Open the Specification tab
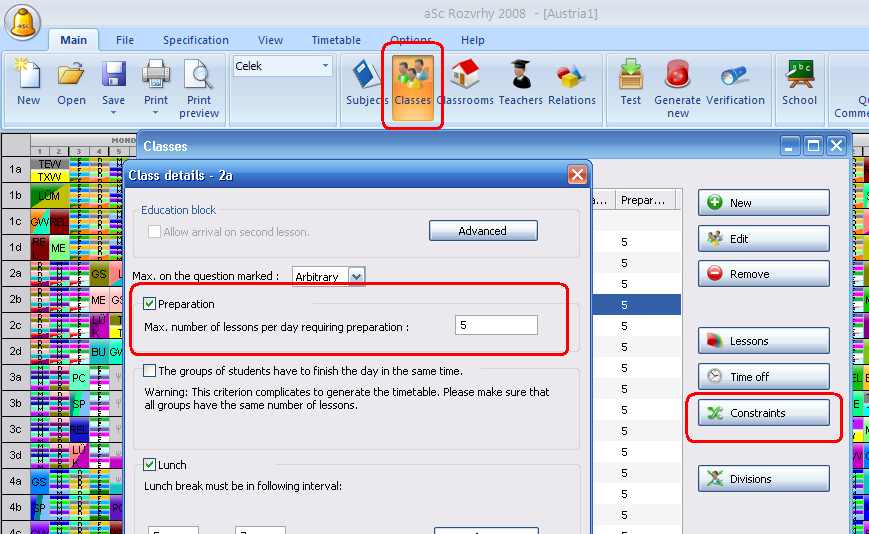Viewport: 869px width, 534px height. coord(196,40)
